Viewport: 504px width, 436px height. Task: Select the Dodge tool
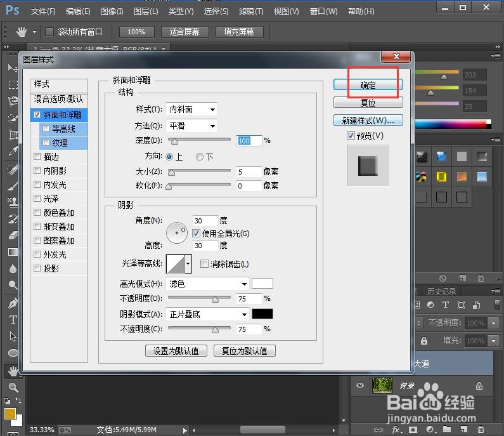coord(13,285)
